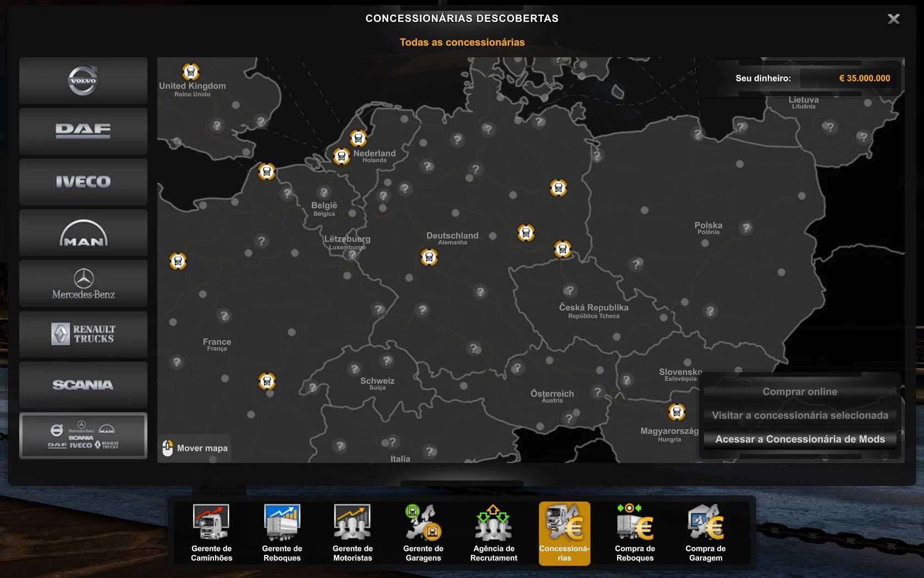Select dealer marker near Magyarország
924x578 pixels.
click(x=676, y=411)
